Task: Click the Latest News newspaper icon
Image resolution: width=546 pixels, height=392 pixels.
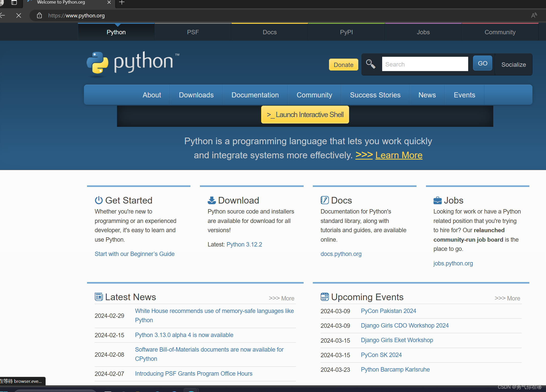Action: click(99, 297)
